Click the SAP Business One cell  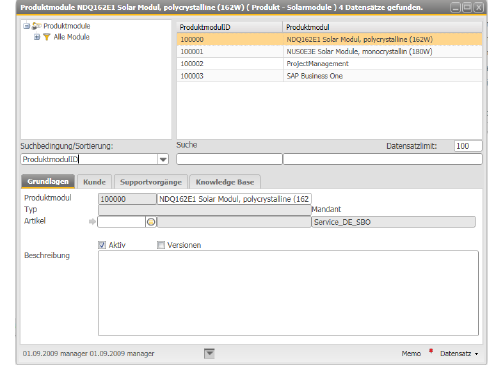click(x=382, y=76)
